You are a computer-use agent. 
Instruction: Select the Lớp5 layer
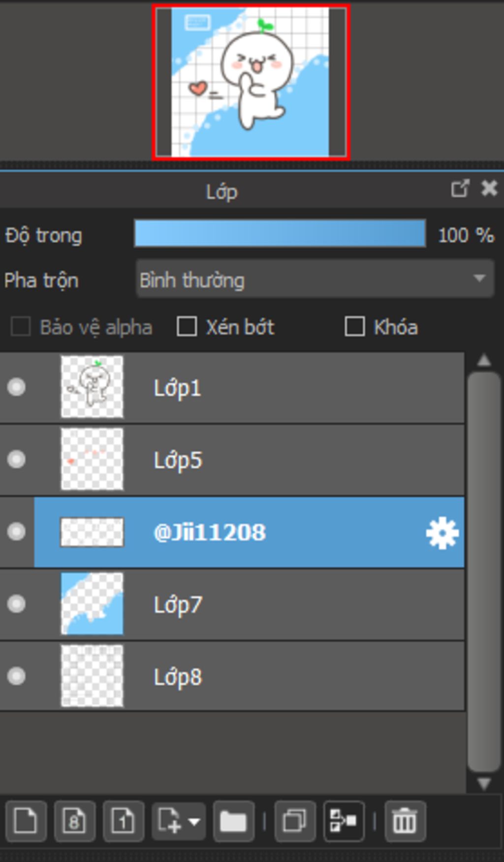pyautogui.click(x=232, y=460)
